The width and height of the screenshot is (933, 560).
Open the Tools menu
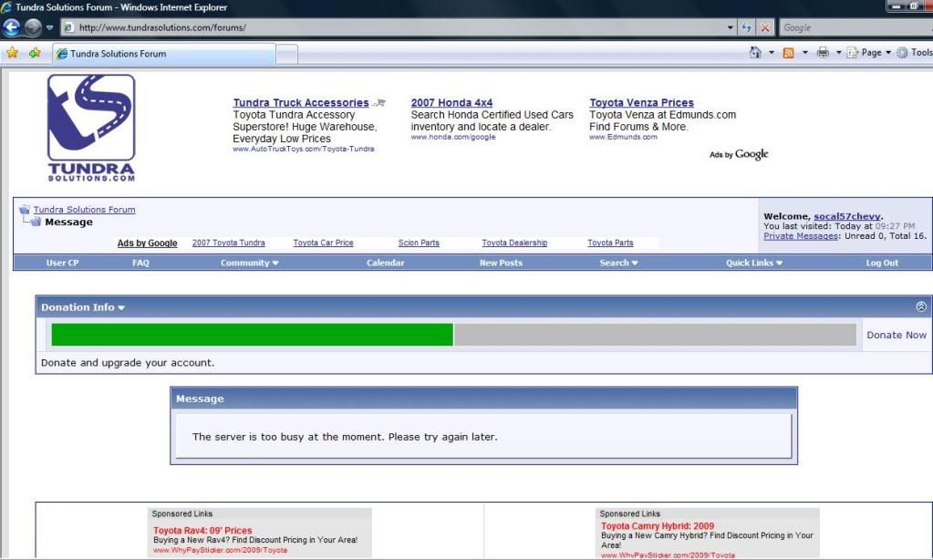(915, 52)
